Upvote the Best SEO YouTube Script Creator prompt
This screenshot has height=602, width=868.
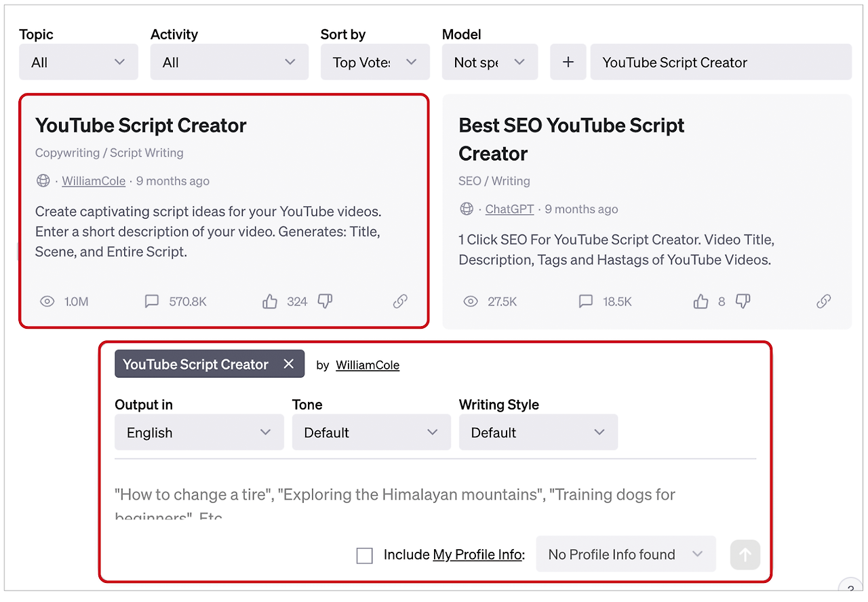pyautogui.click(x=701, y=302)
